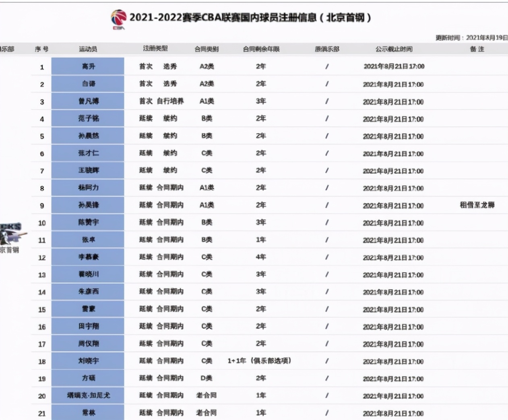
Task: Click the 注册类型 column header
Action: [156, 48]
